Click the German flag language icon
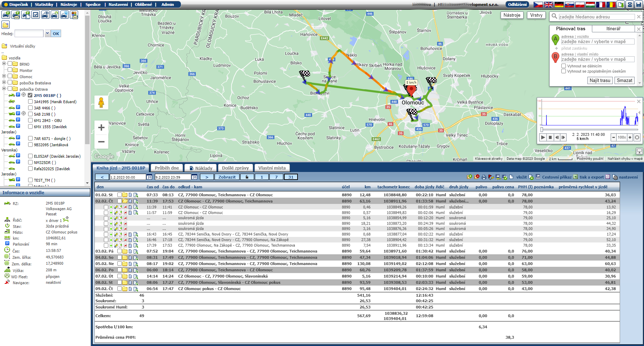 pos(559,5)
